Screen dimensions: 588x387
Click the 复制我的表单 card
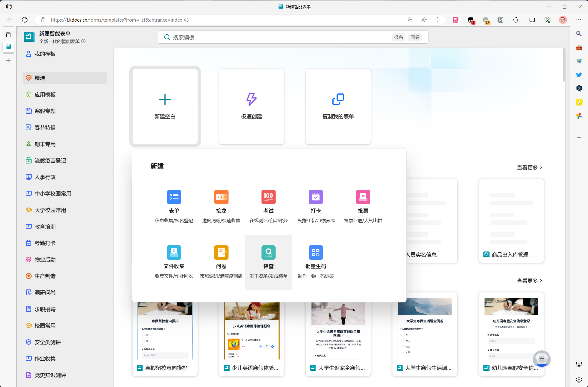pyautogui.click(x=338, y=106)
